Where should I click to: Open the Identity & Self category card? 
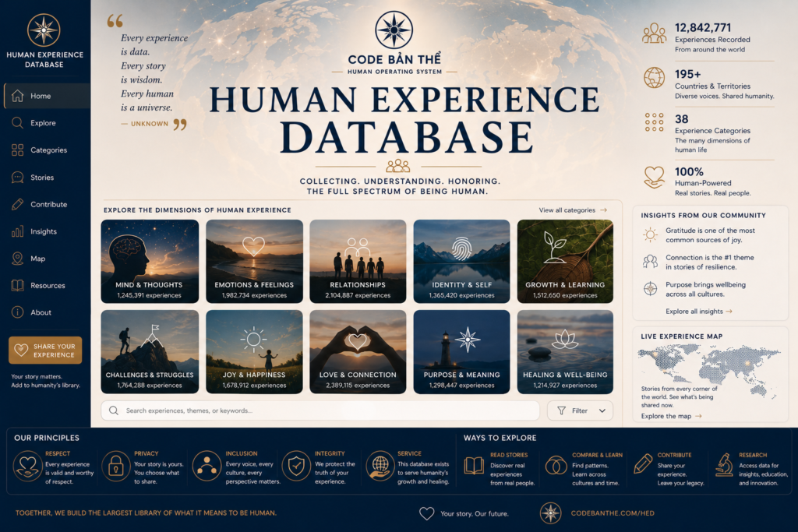461,262
